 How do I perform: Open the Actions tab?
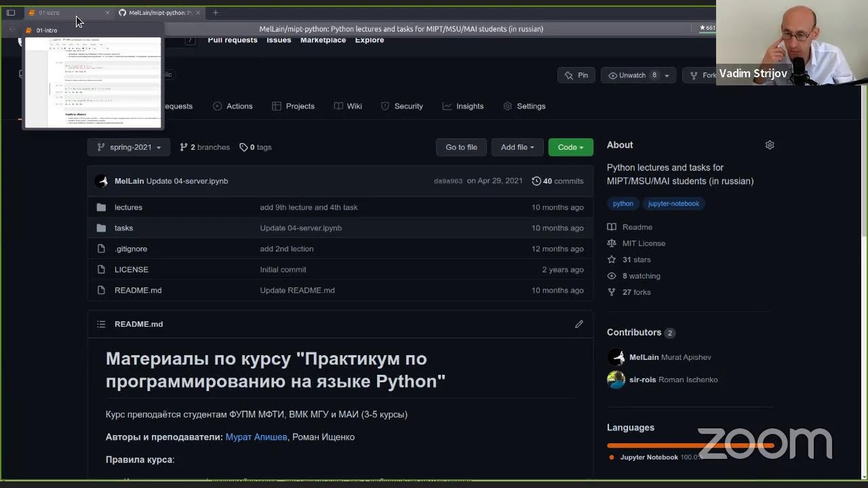(233, 106)
